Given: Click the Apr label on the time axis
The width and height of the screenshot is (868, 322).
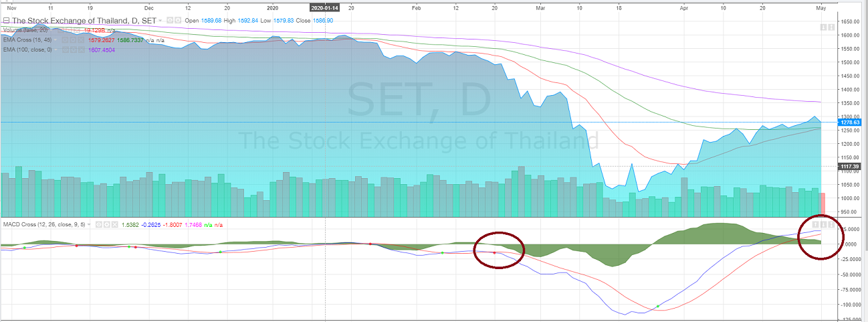Looking at the screenshot, I should 683,7.
